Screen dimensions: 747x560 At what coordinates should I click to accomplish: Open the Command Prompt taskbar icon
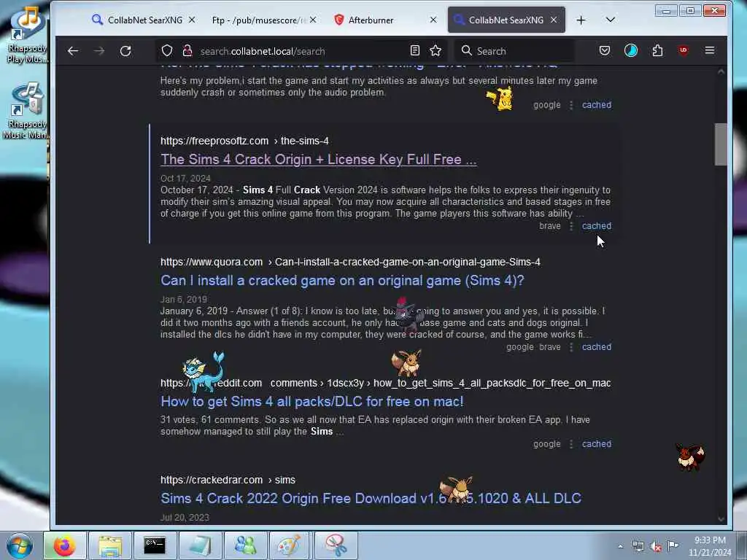pos(155,545)
